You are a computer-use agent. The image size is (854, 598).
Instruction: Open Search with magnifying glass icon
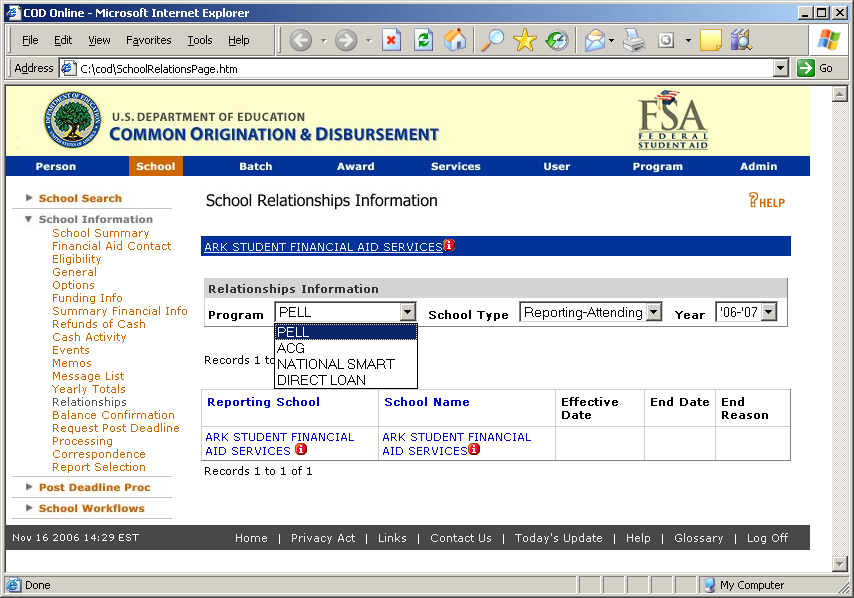coord(492,40)
